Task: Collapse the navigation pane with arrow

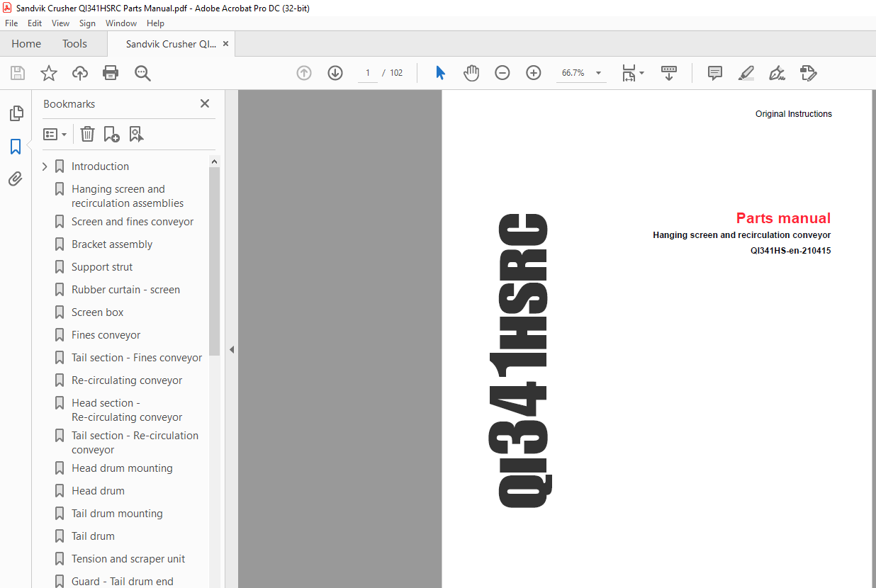Action: point(231,349)
